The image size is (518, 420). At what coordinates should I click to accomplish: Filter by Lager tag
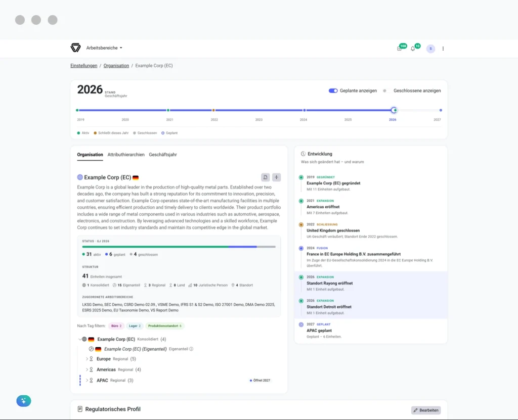point(135,326)
